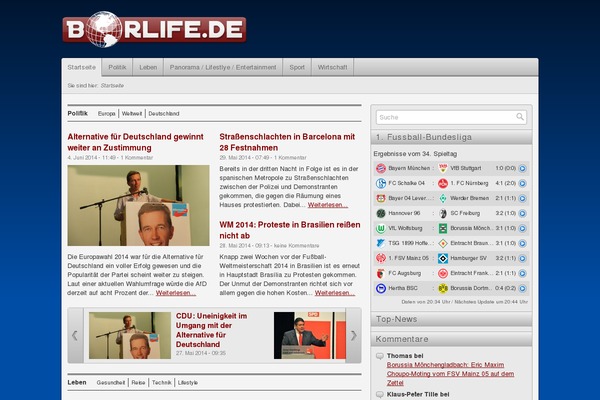Slide carousel to previous article
Screen dimensions: 600x400
[75, 335]
